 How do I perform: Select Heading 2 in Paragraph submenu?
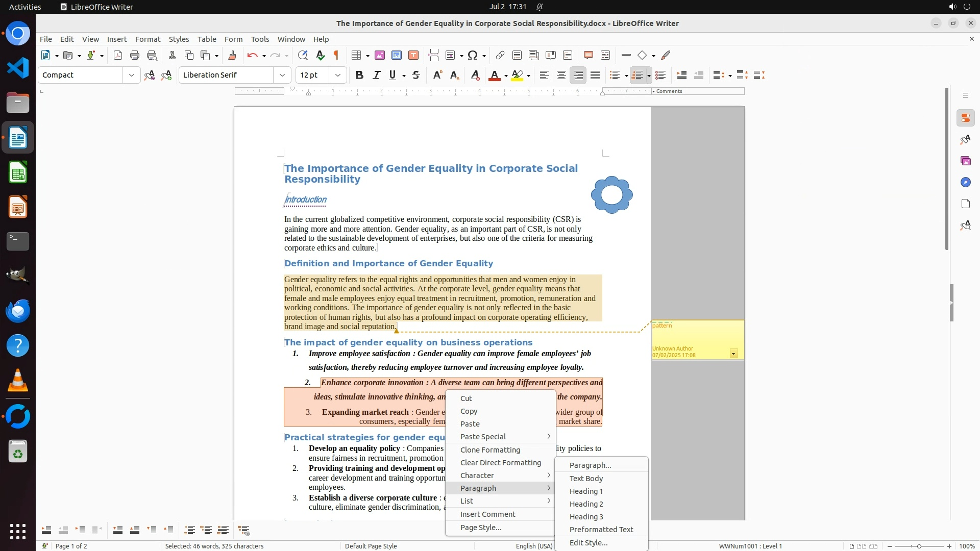586,504
